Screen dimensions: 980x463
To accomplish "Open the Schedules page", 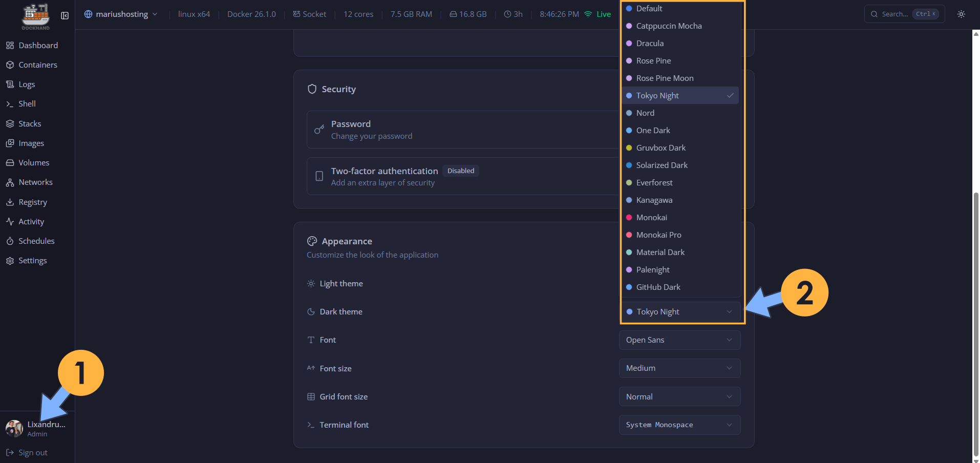I will point(36,241).
